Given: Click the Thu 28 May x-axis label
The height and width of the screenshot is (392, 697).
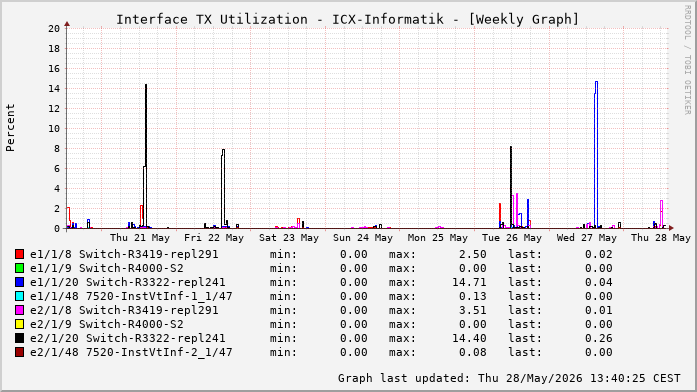Looking at the screenshot, I should coord(661,238).
